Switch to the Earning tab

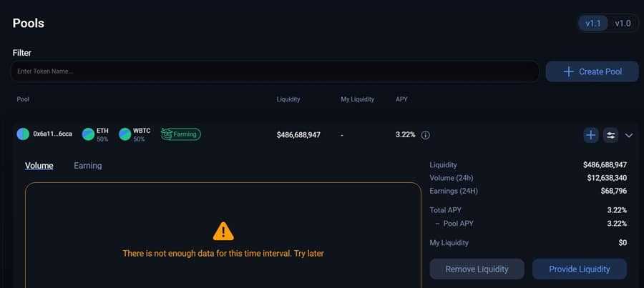[88, 166]
